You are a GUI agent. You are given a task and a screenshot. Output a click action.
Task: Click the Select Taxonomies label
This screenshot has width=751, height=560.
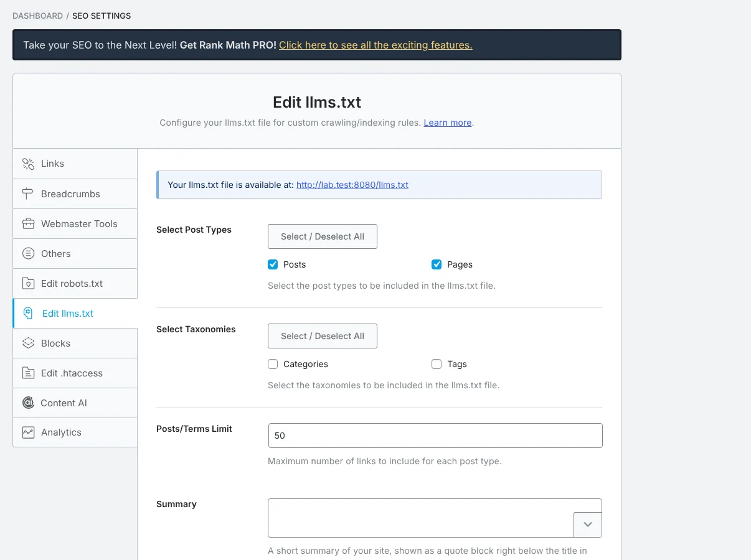click(196, 329)
